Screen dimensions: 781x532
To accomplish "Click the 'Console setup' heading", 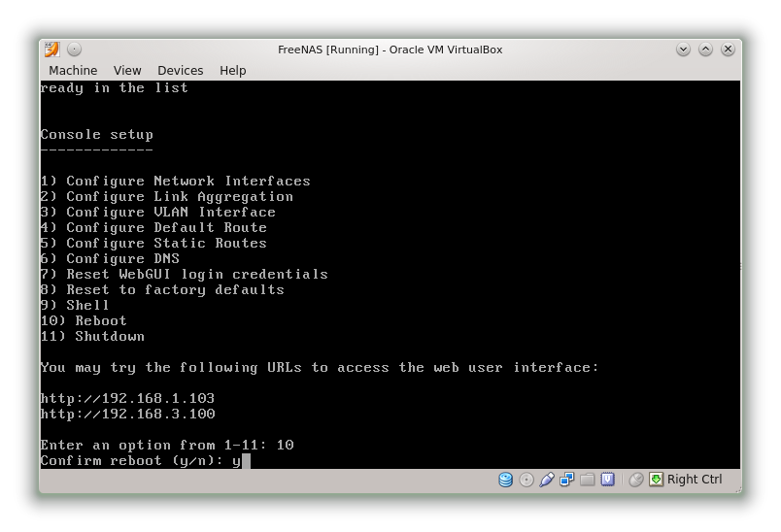I will click(97, 134).
